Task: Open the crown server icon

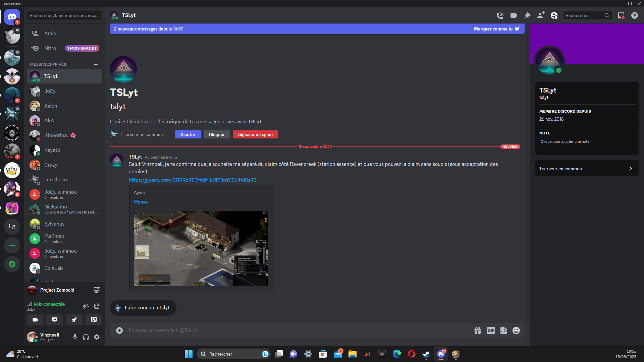Action: pos(12,170)
